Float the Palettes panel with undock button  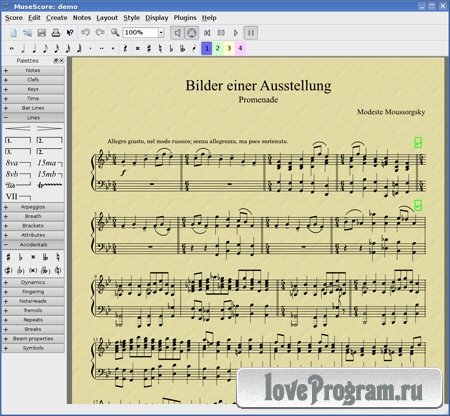[x=56, y=61]
